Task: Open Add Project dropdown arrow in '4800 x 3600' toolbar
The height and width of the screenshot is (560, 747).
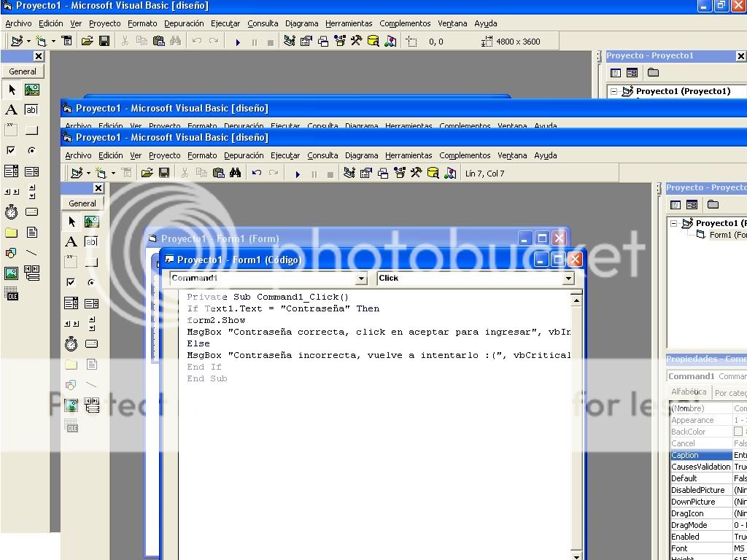Action: click(28, 42)
